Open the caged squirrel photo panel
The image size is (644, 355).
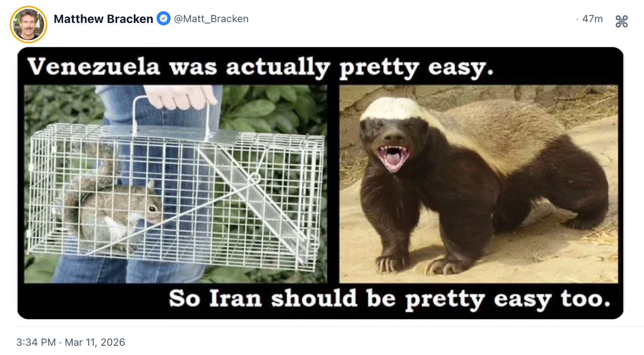click(x=175, y=184)
